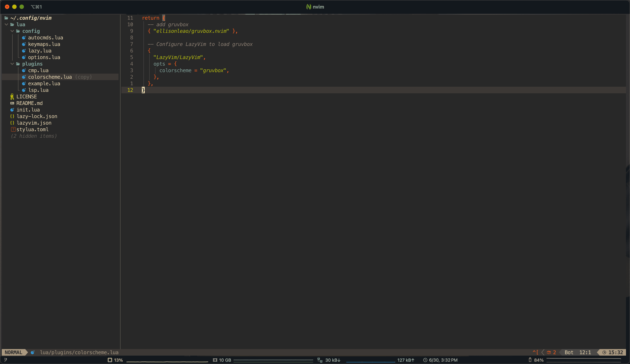630x364 pixels.
Task: Click the Lua icon beside options.lua
Action: tap(24, 57)
